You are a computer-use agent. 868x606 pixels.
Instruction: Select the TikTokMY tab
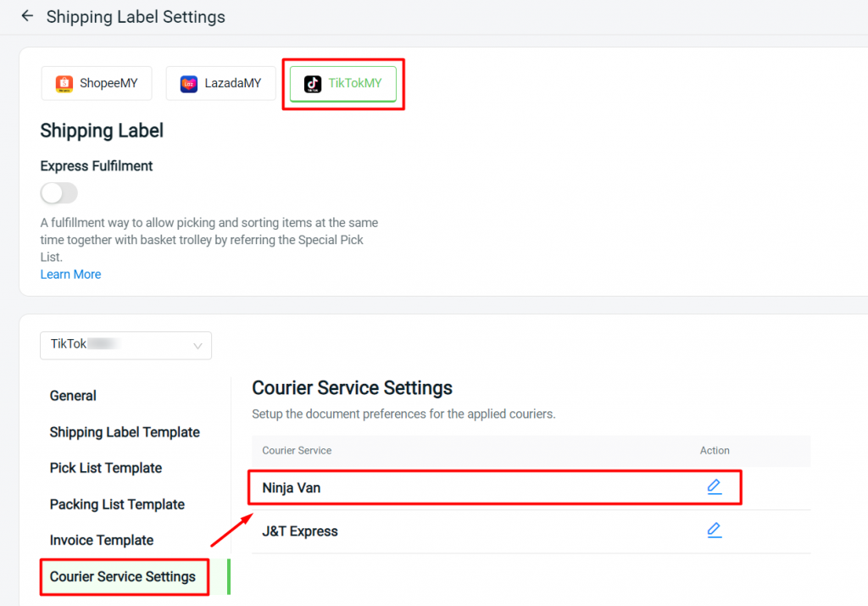coord(343,84)
